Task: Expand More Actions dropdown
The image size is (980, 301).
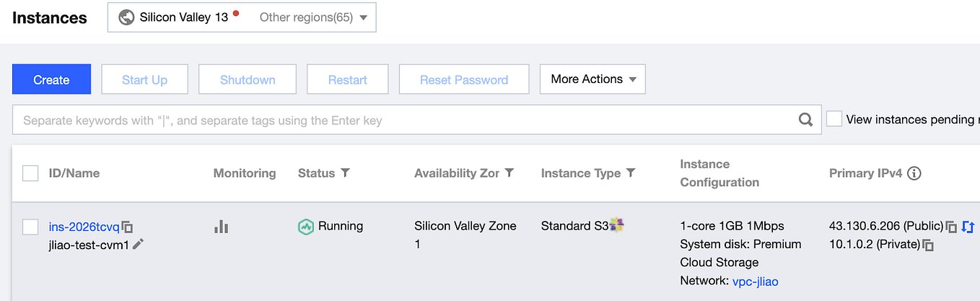Action: pos(592,79)
